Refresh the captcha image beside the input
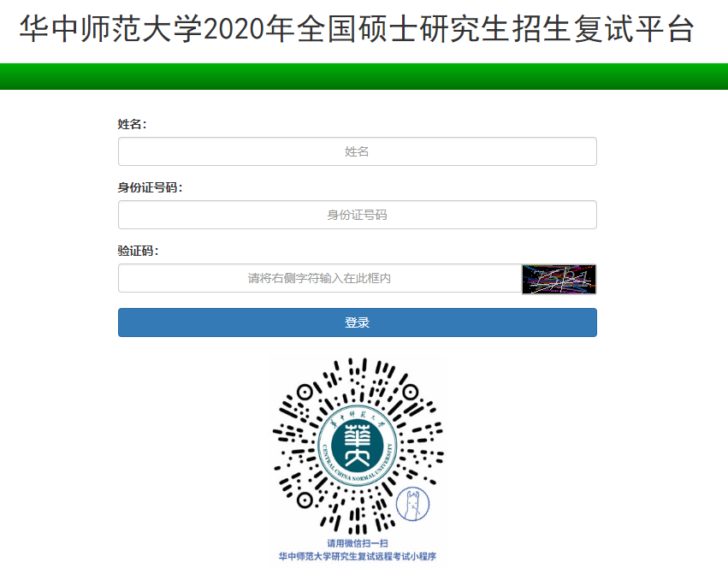Screen dimensions: 728x574 [x=559, y=279]
